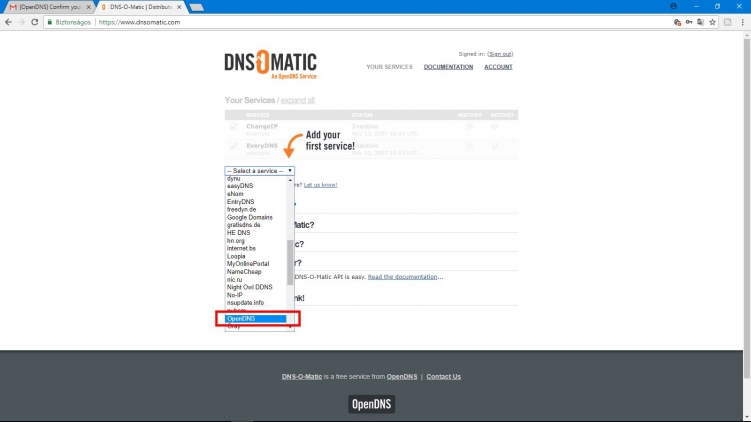This screenshot has height=422, width=751.
Task: Click the translate icon in address bar
Action: coord(700,22)
